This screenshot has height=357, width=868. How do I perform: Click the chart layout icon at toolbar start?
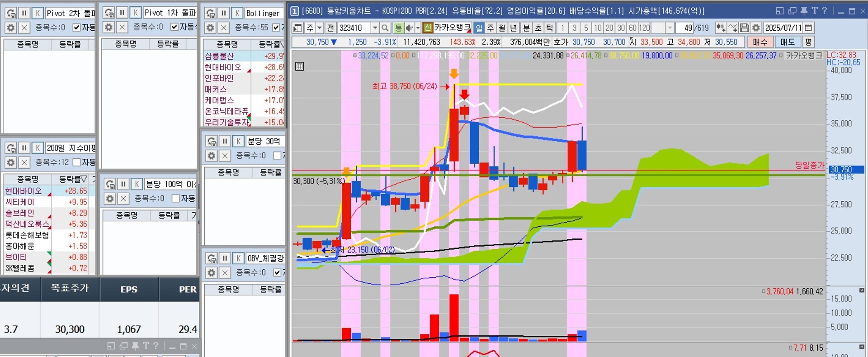[x=297, y=28]
